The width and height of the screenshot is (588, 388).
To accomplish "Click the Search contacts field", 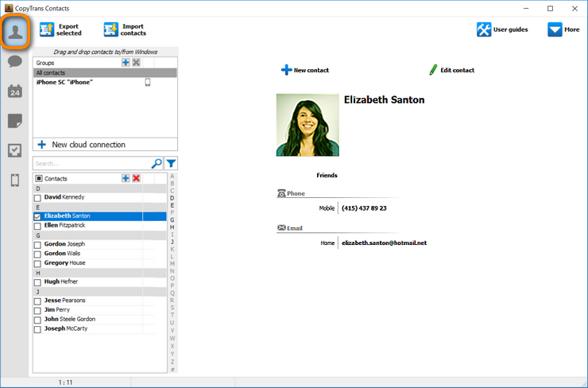I will tap(92, 163).
